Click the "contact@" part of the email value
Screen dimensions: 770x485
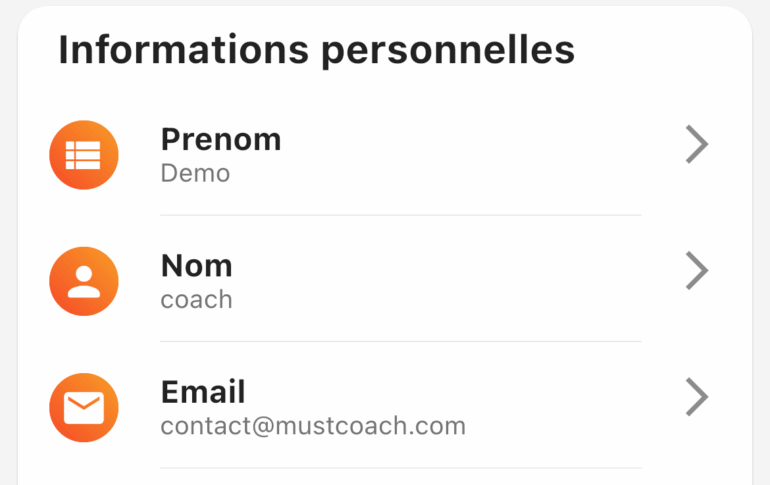pyautogui.click(x=218, y=426)
